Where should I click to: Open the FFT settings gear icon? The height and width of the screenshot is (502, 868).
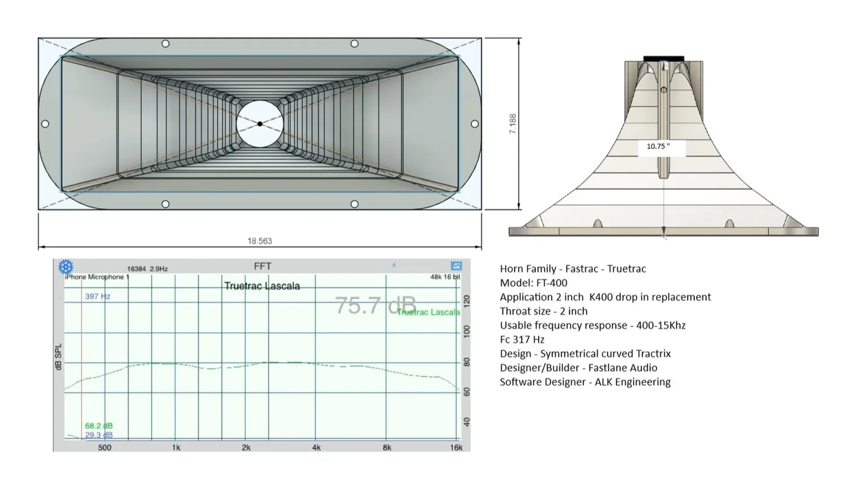[x=65, y=267]
